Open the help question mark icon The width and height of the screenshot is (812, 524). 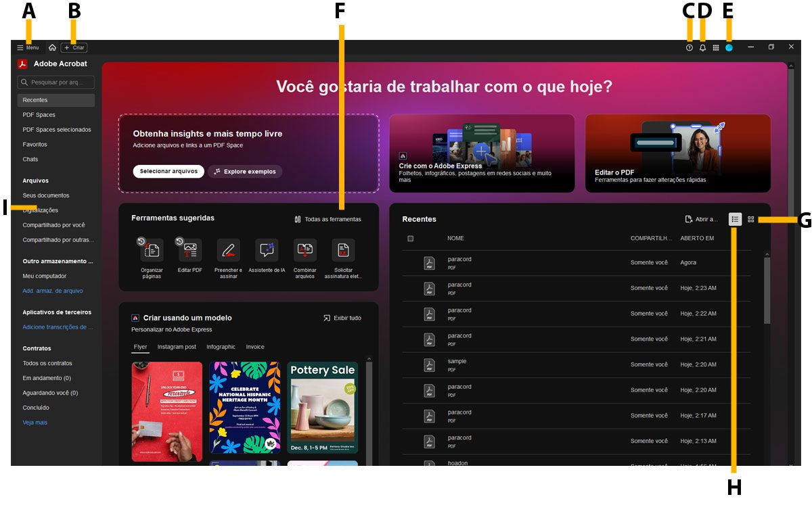pos(688,47)
